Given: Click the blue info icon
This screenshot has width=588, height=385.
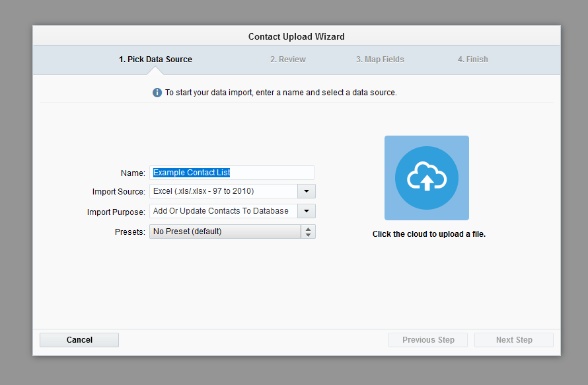Looking at the screenshot, I should click(x=157, y=93).
